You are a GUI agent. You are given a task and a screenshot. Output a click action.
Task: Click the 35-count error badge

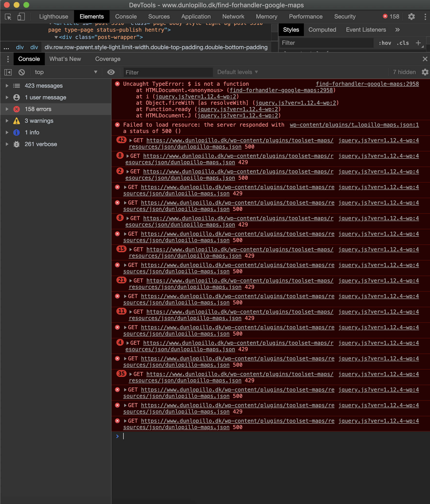[122, 373]
